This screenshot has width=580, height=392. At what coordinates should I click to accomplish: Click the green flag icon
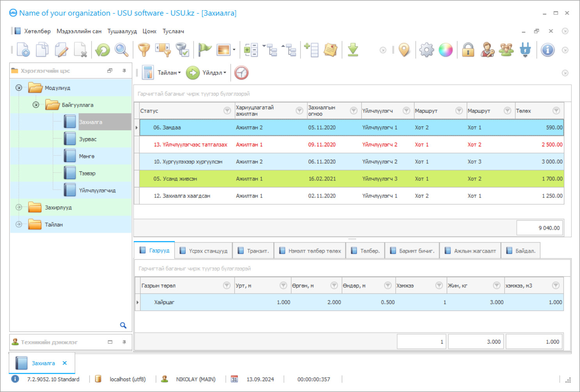(204, 50)
